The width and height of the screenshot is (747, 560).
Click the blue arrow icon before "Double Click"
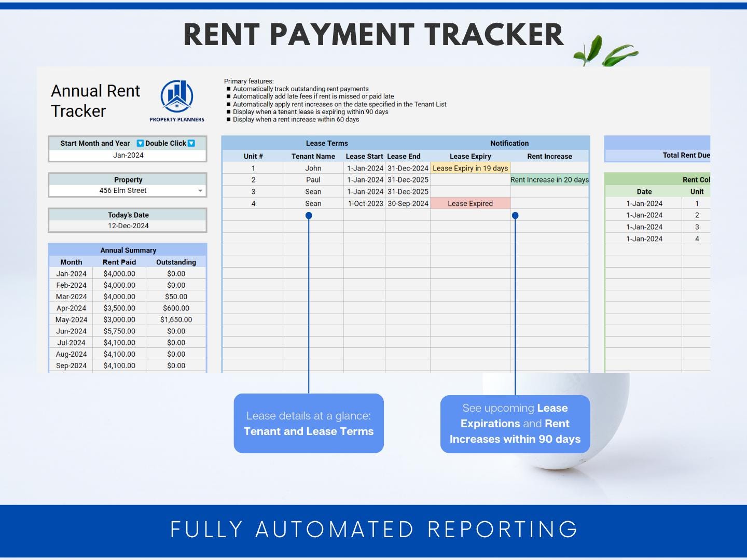pyautogui.click(x=139, y=143)
